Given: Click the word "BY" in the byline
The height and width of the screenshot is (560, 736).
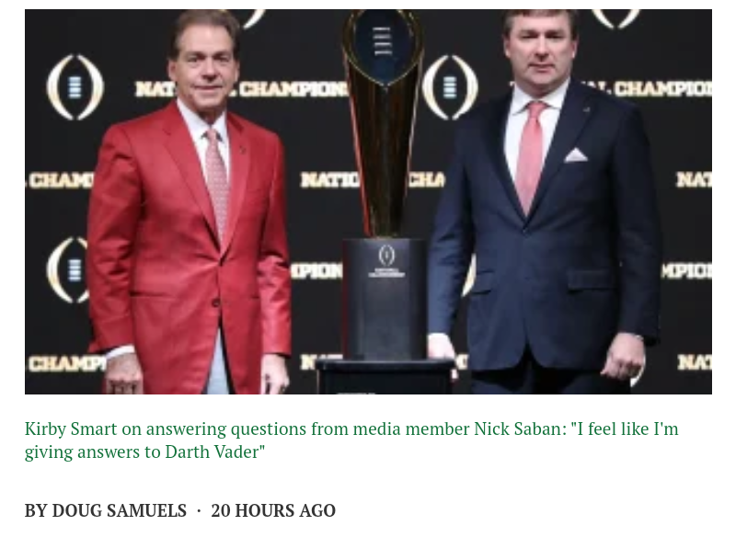Looking at the screenshot, I should 36,510.
